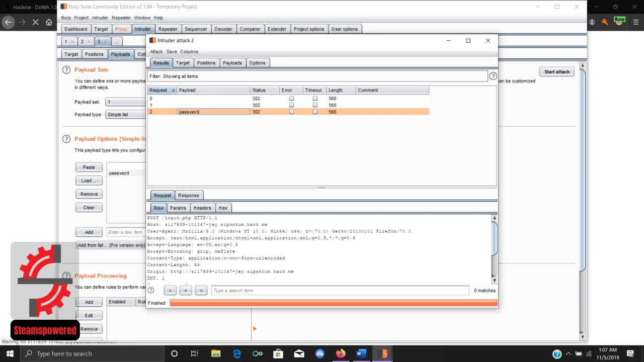Open the Hex view tab
Viewport: 644px width, 362px height.
pyautogui.click(x=223, y=208)
